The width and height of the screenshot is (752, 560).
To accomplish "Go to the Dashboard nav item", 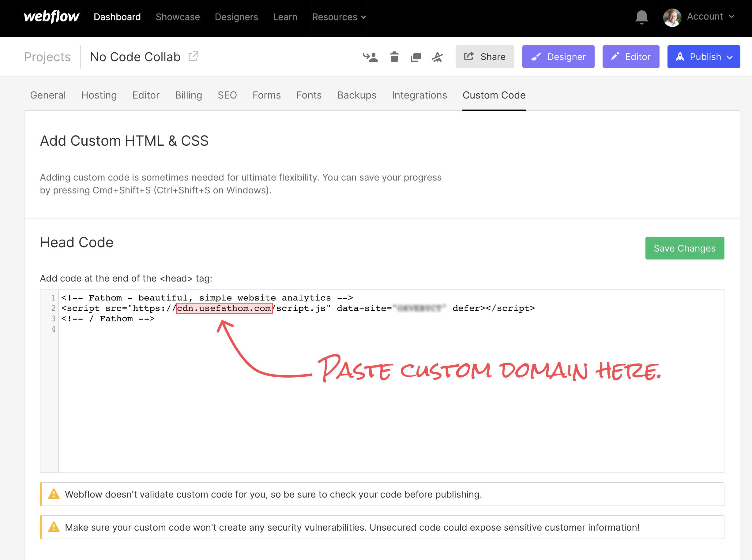I will 117,17.
